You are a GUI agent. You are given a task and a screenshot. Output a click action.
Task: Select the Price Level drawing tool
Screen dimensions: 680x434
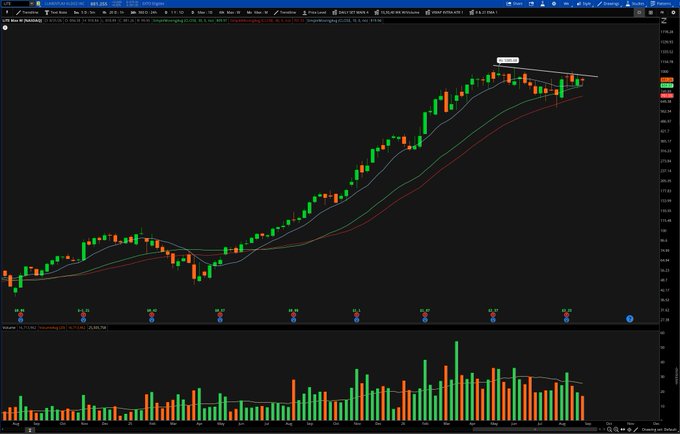314,13
